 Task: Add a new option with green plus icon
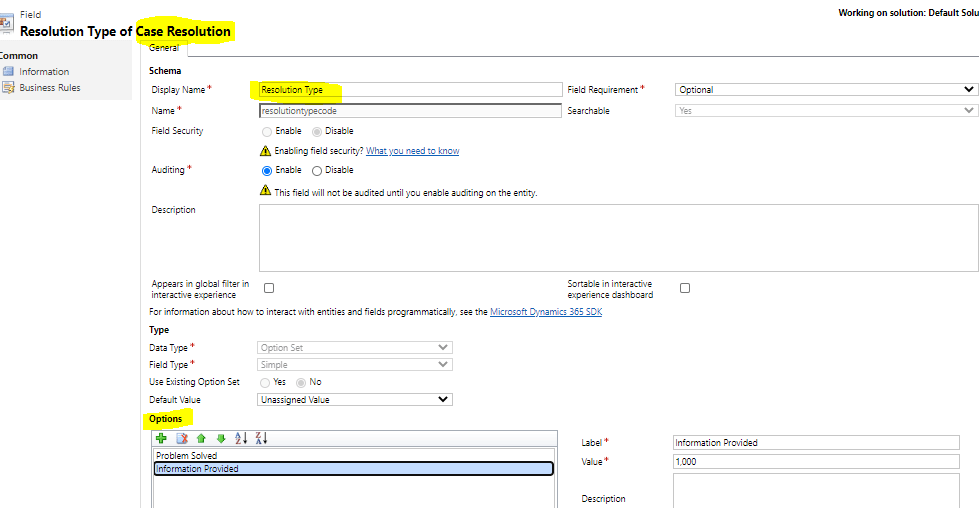coord(162,439)
